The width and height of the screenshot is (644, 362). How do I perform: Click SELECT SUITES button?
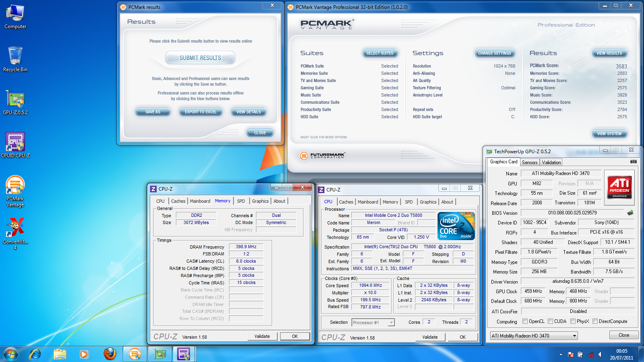click(x=380, y=53)
